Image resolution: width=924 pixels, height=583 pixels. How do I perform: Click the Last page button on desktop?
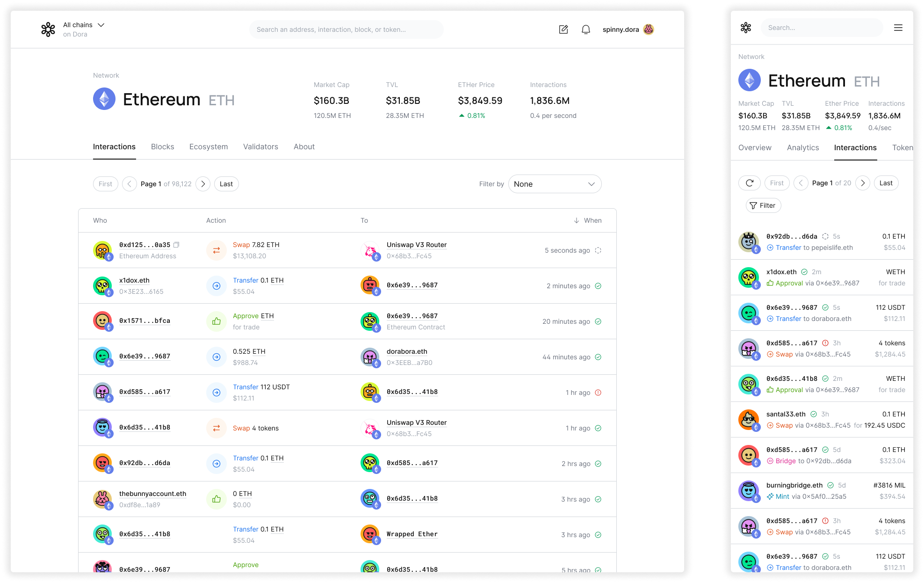(226, 184)
